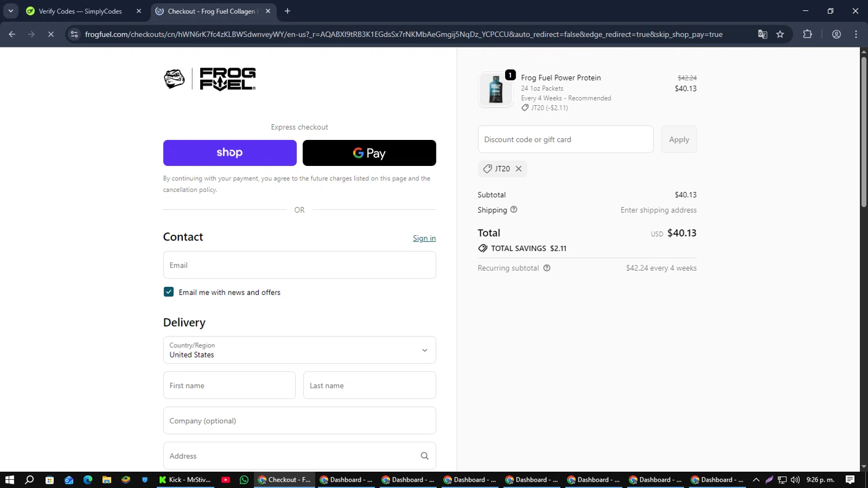The height and width of the screenshot is (488, 868).
Task: Click the cancellation policy text
Action: [x=190, y=190]
